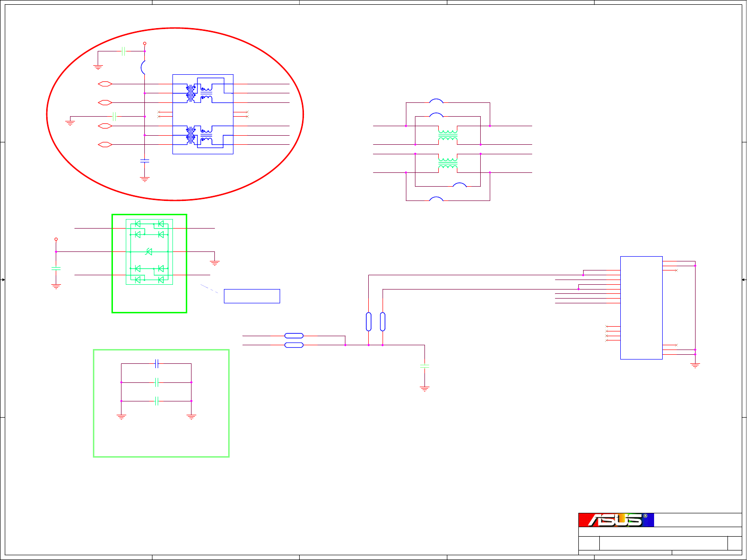The height and width of the screenshot is (560, 747).
Task: Click the topmost blue jumper arc above the chokes
Action: [436, 100]
